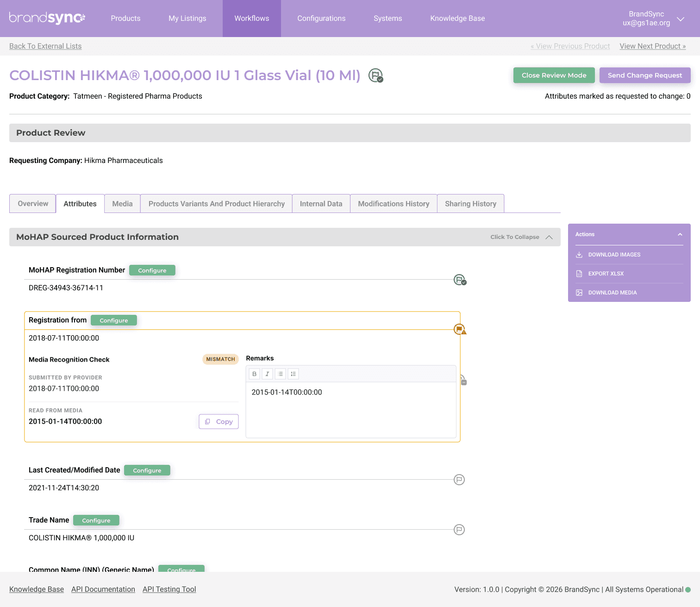
Task: Configure the Trade Name attribute
Action: click(96, 520)
